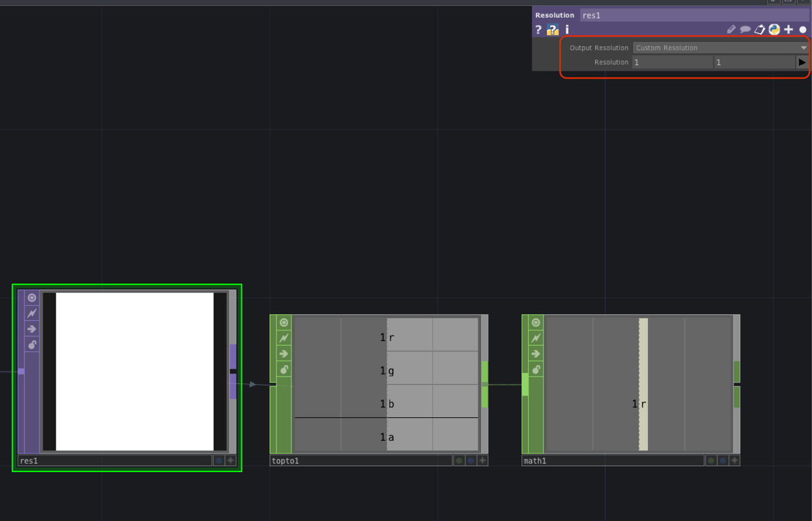
Task: Click the 'r' channel row in topto1
Action: pyautogui.click(x=386, y=337)
